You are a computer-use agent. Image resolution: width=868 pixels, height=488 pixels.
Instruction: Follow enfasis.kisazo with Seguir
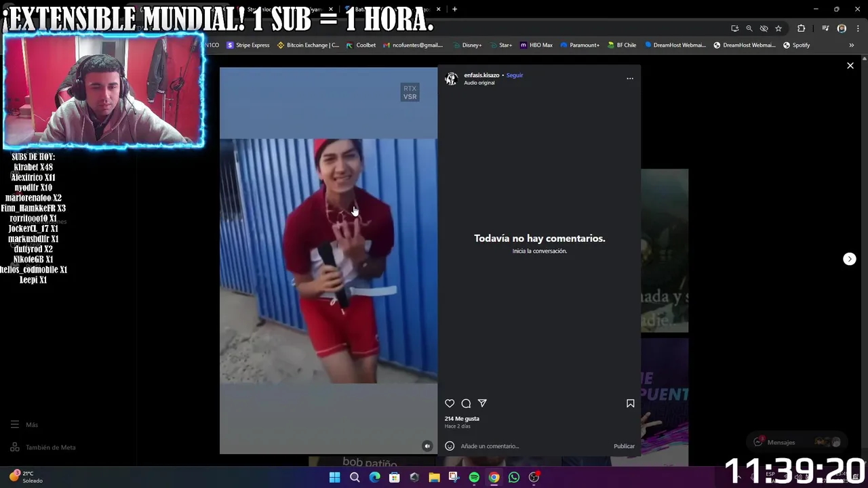[x=515, y=75]
